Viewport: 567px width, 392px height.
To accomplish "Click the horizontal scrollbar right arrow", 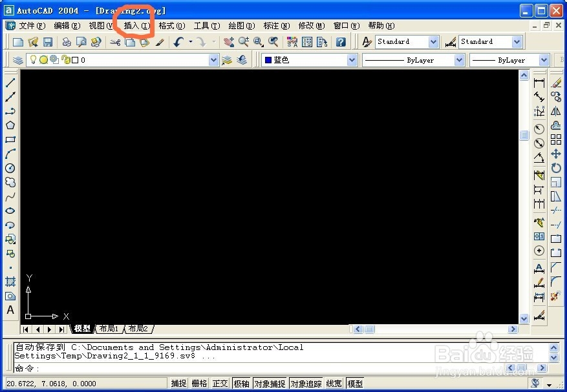I will (x=513, y=329).
